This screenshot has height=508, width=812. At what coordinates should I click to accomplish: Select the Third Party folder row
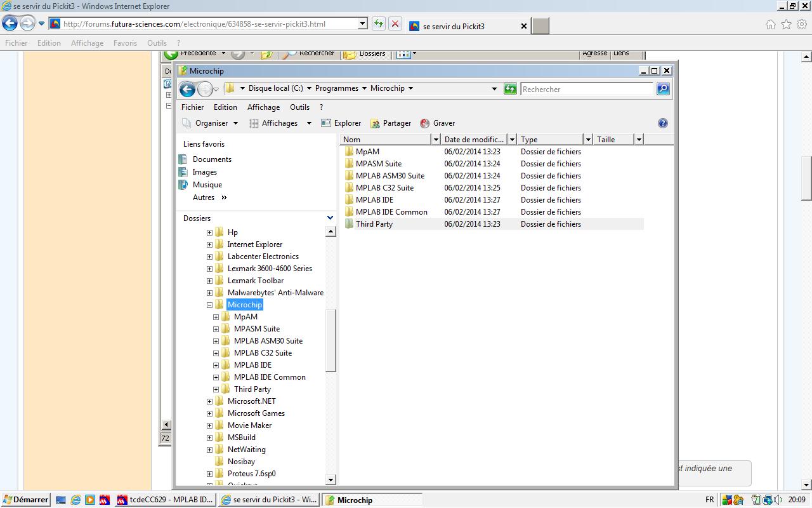pos(492,224)
